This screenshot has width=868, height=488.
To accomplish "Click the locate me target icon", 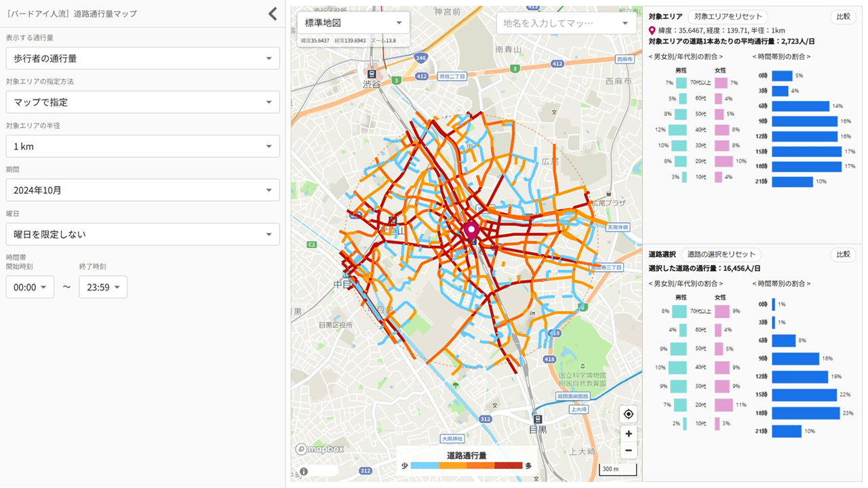I will point(629,414).
